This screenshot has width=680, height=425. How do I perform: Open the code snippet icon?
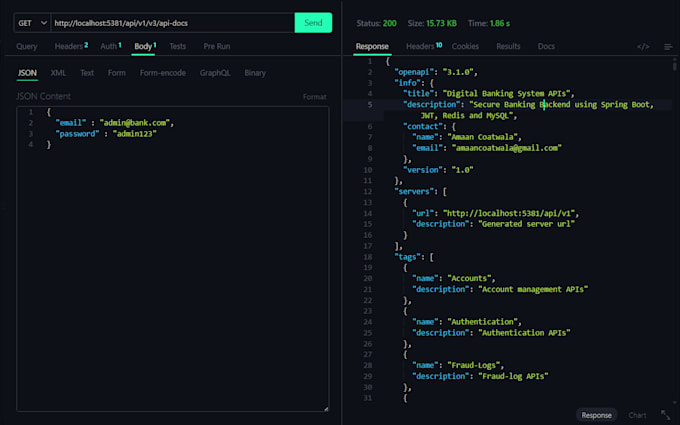click(643, 46)
